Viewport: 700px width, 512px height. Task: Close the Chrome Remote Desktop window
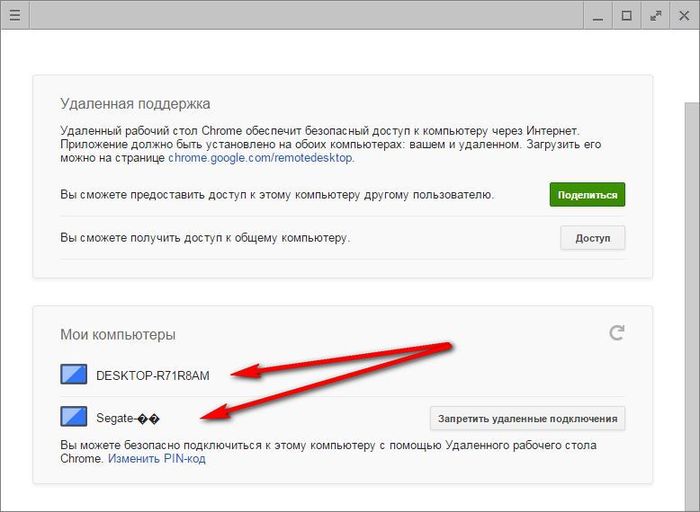[684, 15]
